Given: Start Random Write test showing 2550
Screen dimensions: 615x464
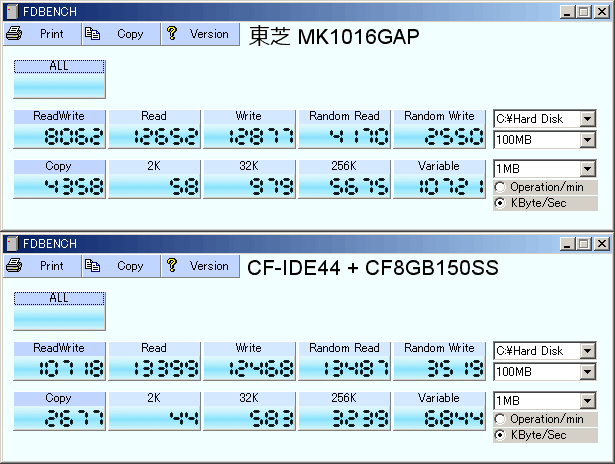Looking at the screenshot, I should [x=439, y=129].
